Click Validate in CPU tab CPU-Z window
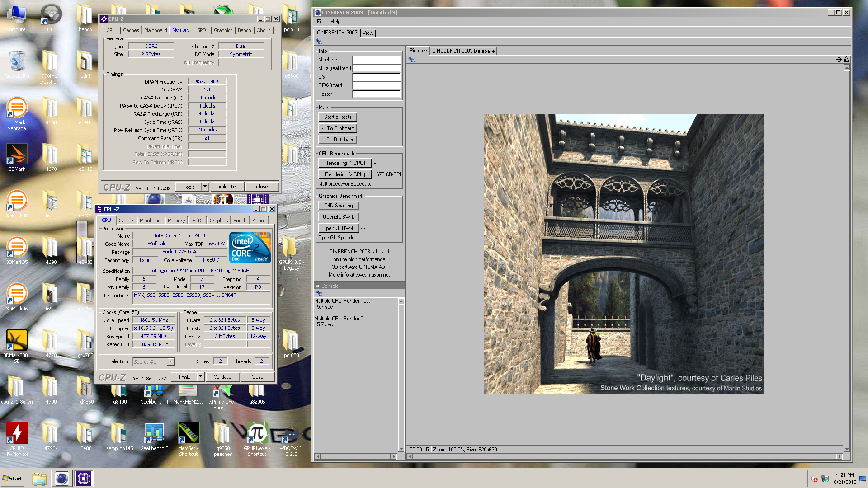This screenshot has width=868, height=488. coord(222,377)
